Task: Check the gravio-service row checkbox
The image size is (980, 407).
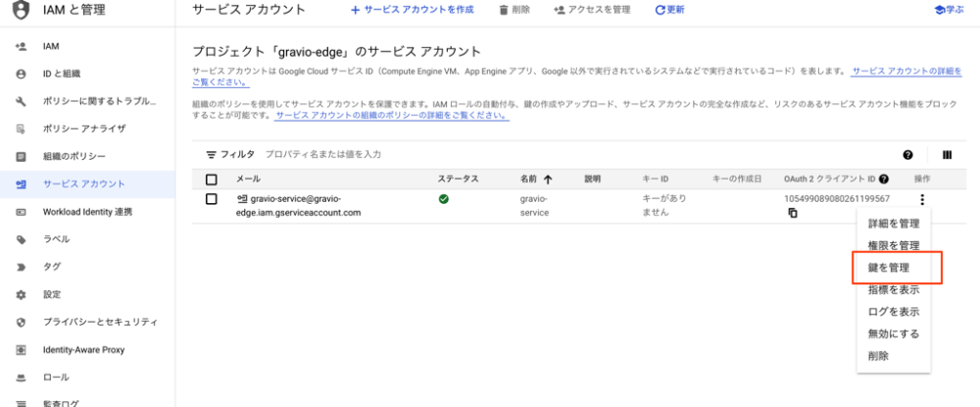Action: click(212, 199)
